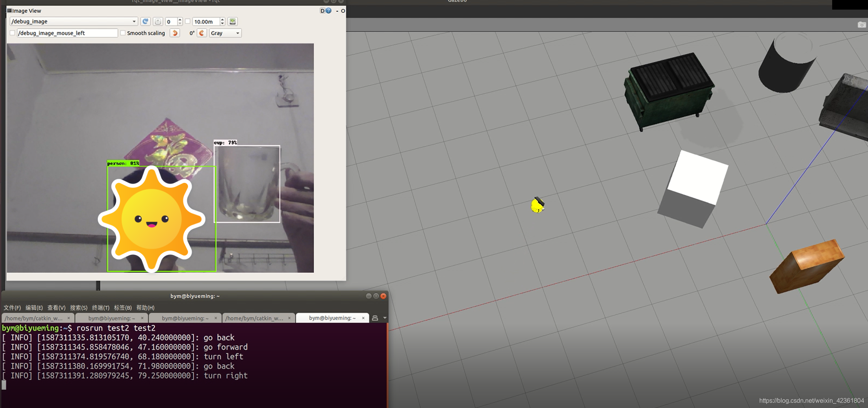Enable mouse click publishing checkbox
868x408 pixels.
tap(12, 33)
